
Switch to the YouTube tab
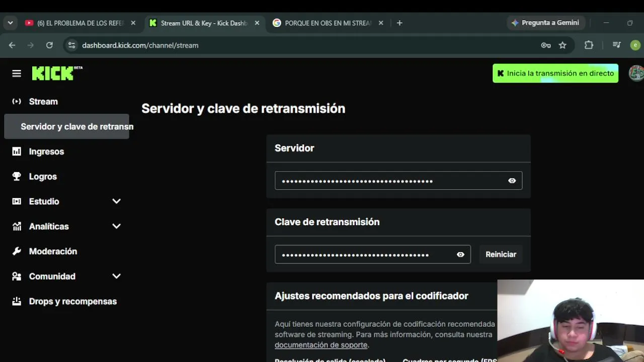80,23
